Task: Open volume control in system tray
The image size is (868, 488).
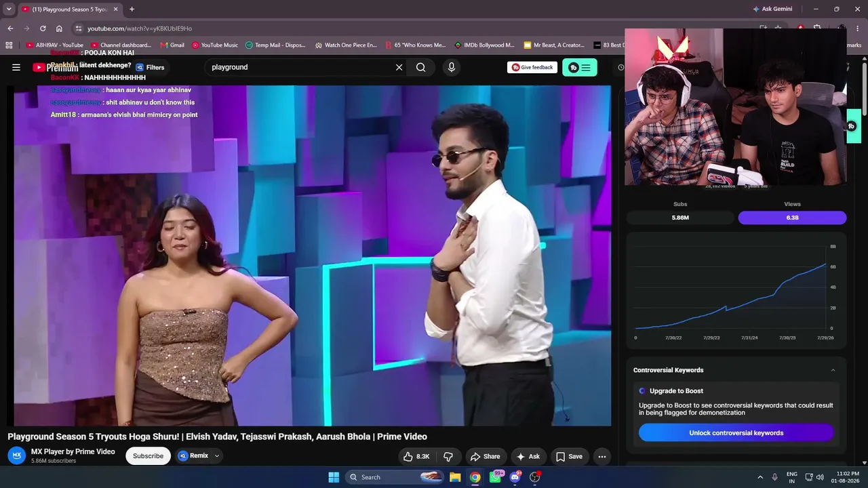Action: coord(820,477)
